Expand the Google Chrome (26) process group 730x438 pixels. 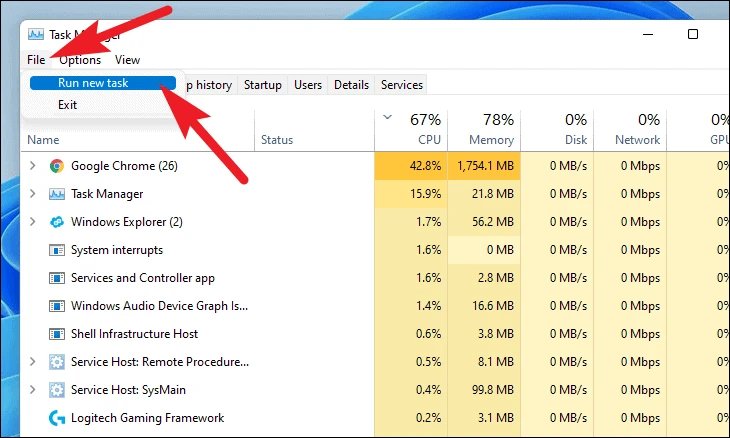pos(32,166)
